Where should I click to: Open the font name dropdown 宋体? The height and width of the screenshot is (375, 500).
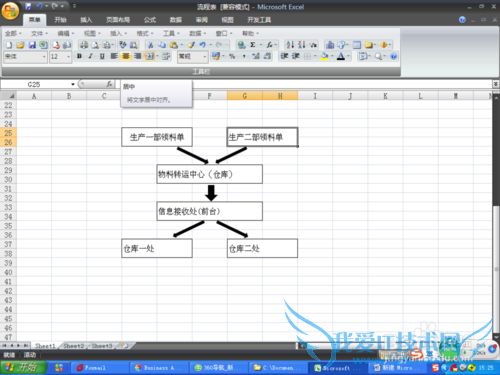point(44,57)
